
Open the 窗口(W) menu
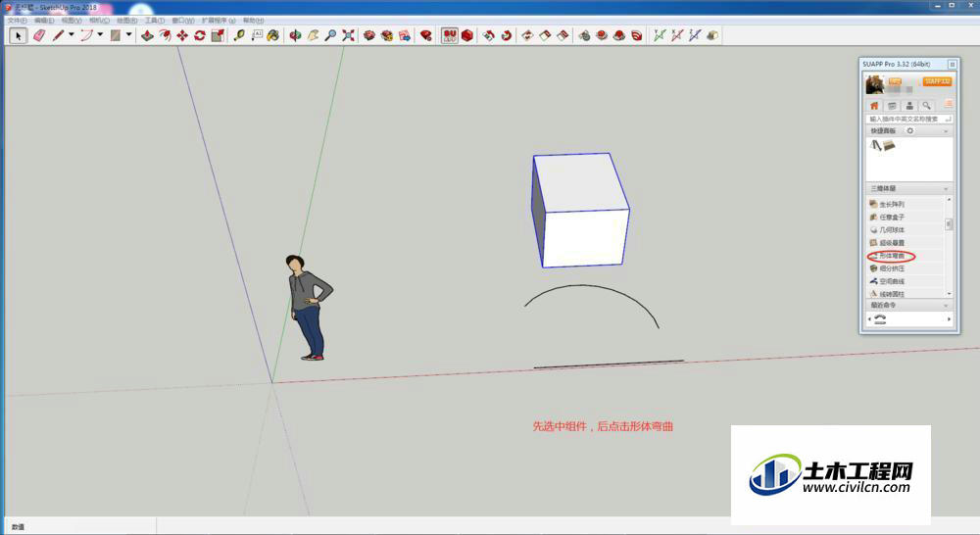182,21
